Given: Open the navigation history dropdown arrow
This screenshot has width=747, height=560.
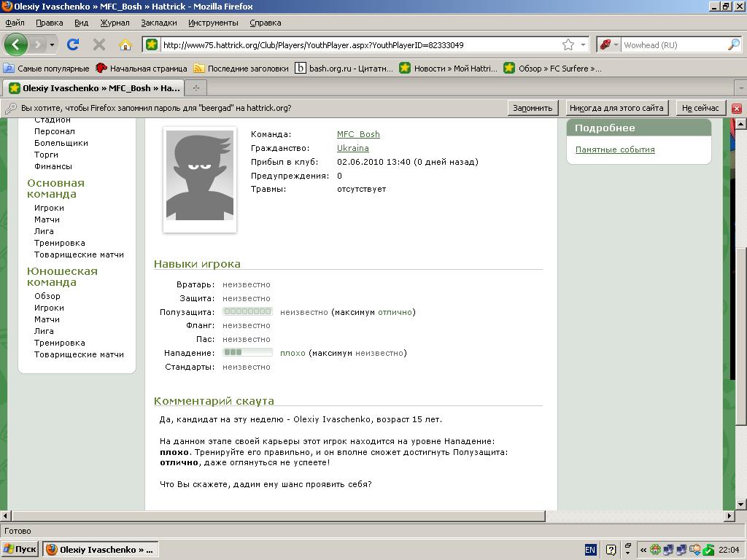Looking at the screenshot, I should click(52, 44).
